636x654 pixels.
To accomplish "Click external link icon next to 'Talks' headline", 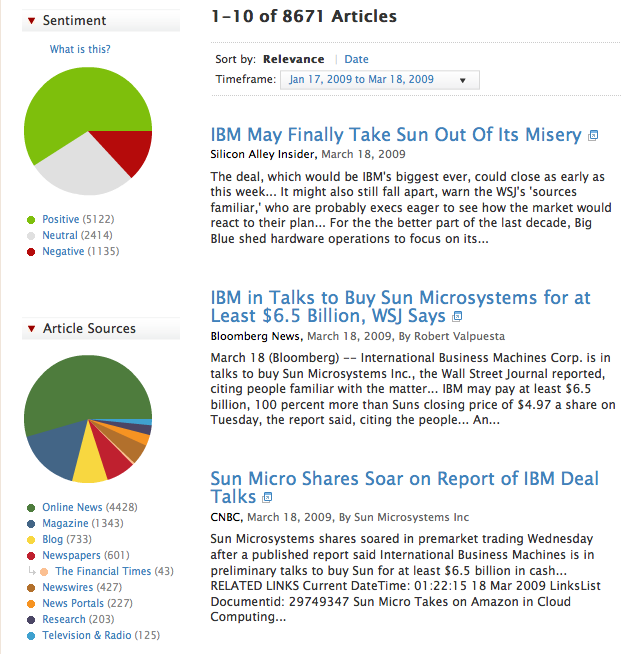I will pyautogui.click(x=267, y=497).
